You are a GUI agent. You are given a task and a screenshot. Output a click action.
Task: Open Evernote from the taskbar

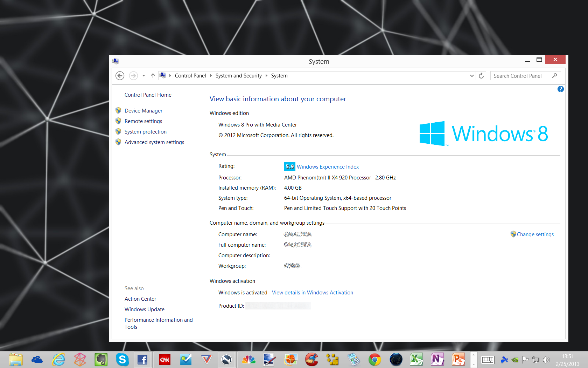point(101,360)
